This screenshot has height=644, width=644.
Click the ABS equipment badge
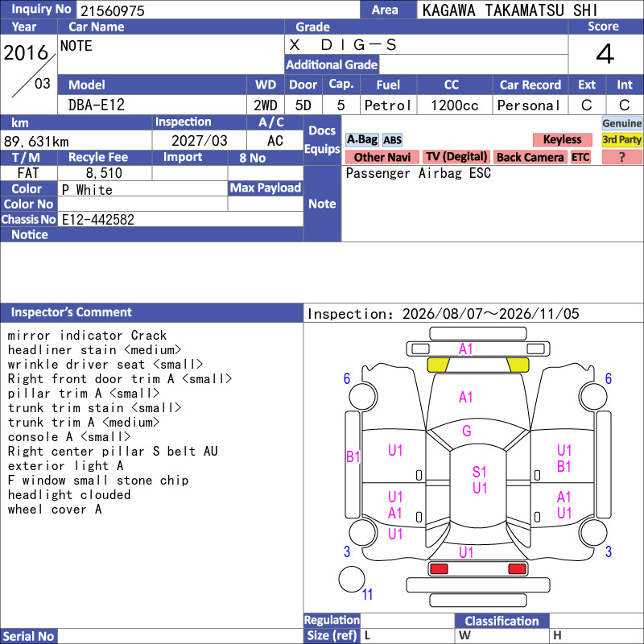pyautogui.click(x=392, y=140)
